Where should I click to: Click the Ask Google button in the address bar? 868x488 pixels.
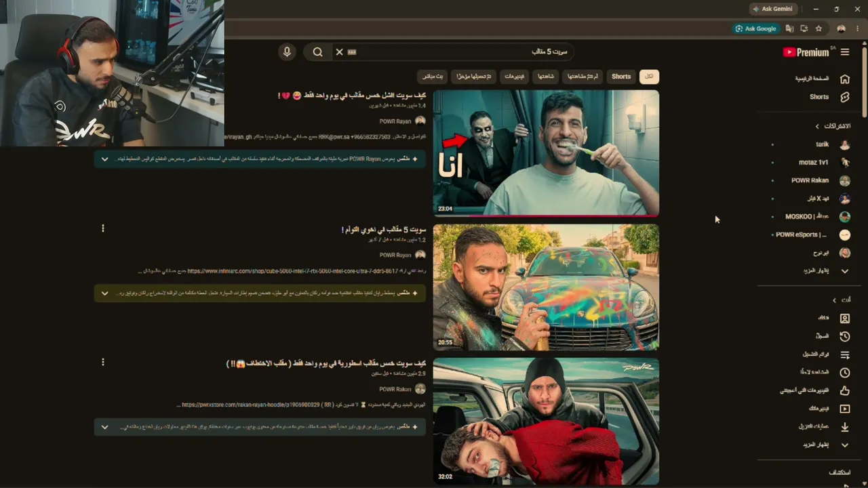(x=755, y=28)
